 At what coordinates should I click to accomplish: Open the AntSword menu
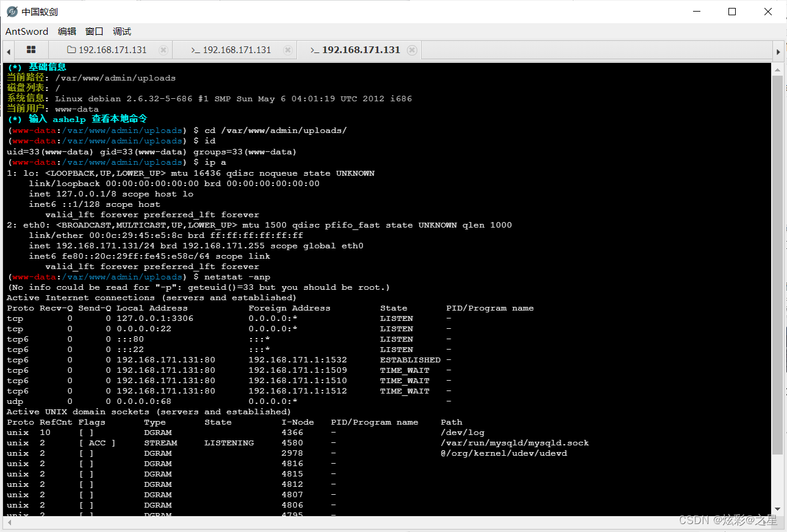click(x=27, y=32)
